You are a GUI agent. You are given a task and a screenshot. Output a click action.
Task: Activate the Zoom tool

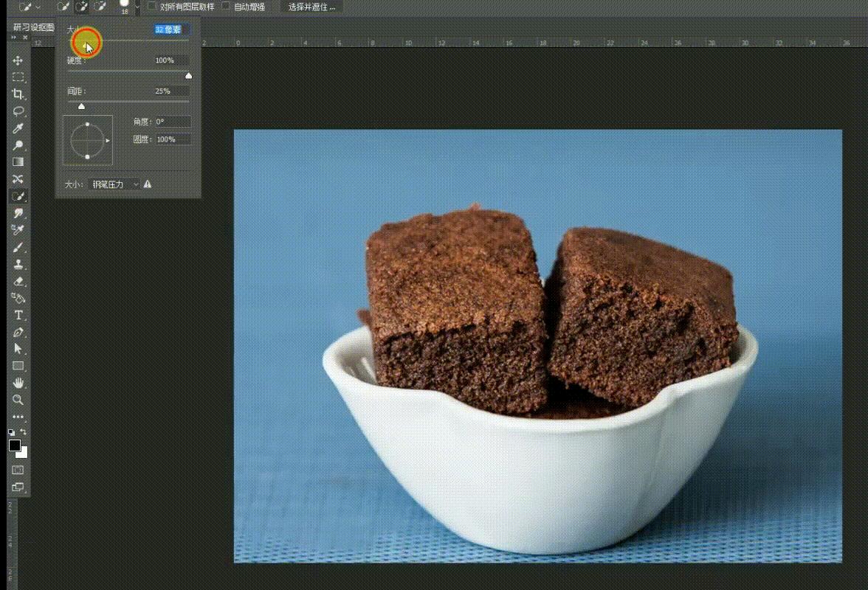click(18, 400)
